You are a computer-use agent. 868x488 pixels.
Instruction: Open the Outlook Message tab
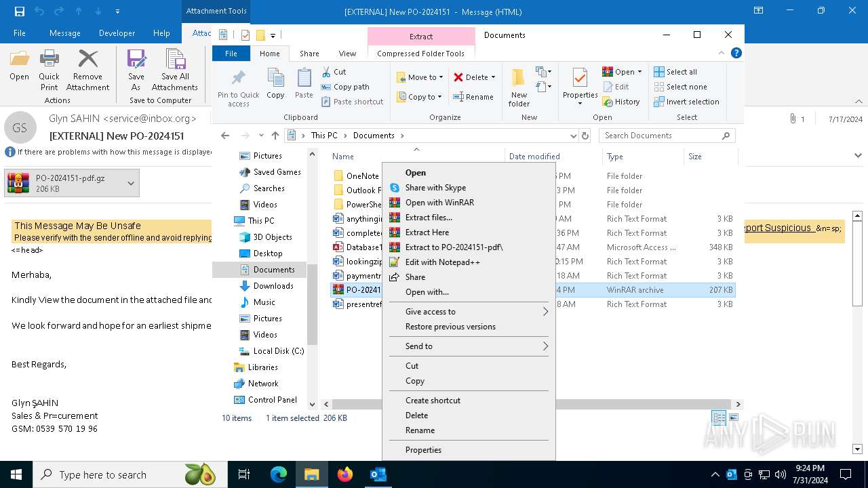[x=65, y=33]
